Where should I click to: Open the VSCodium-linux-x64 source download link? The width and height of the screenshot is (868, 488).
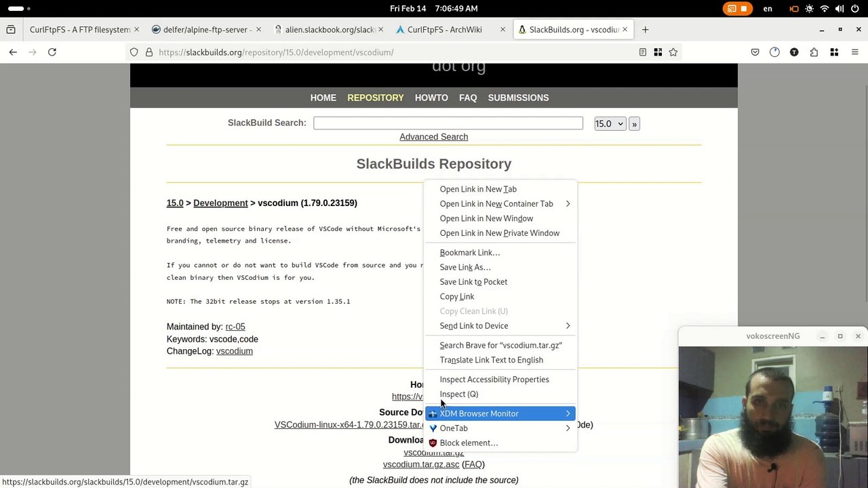click(349, 425)
